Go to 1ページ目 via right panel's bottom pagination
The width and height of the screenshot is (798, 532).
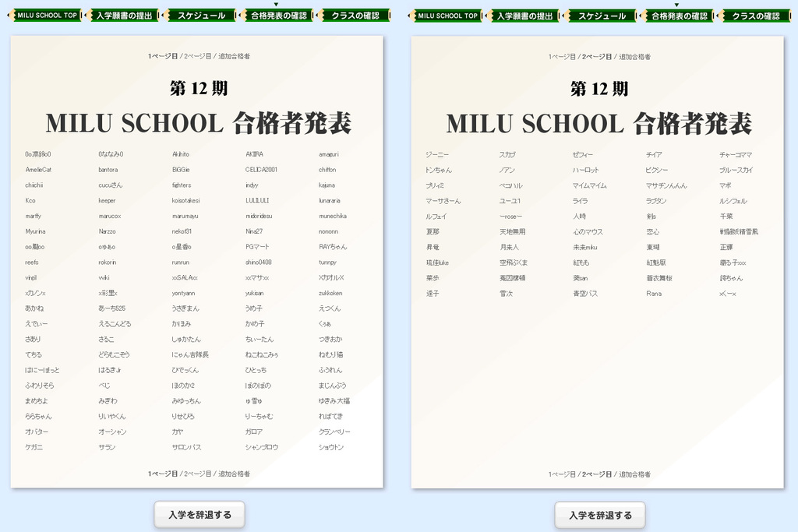[561, 474]
